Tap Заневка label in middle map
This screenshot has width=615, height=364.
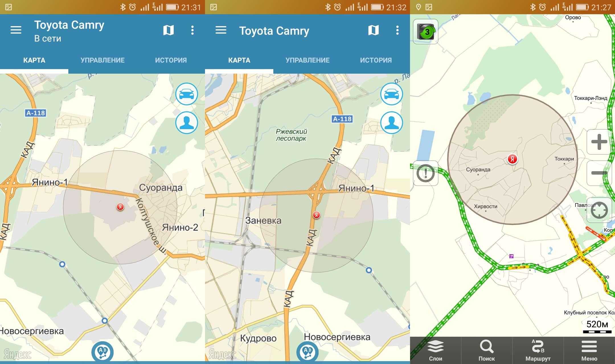click(x=263, y=220)
